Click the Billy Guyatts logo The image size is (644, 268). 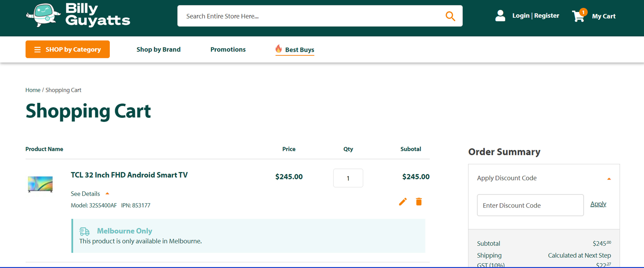point(78,15)
